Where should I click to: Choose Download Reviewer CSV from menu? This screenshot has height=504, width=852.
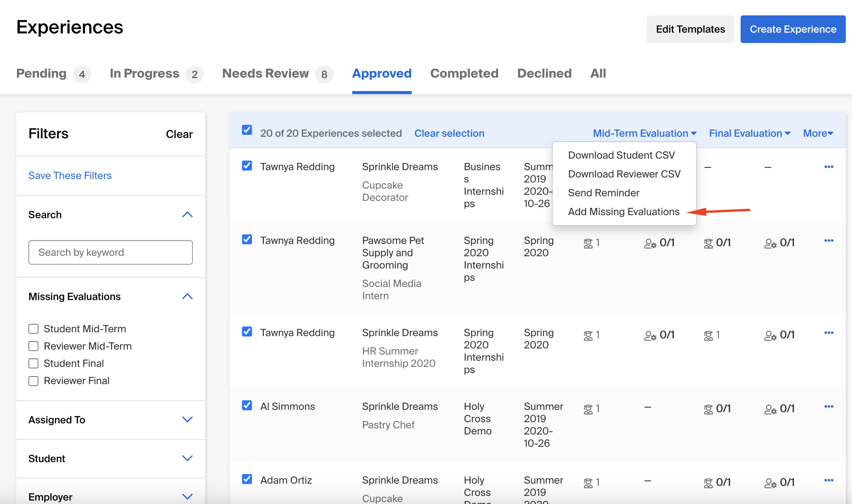[x=624, y=174]
